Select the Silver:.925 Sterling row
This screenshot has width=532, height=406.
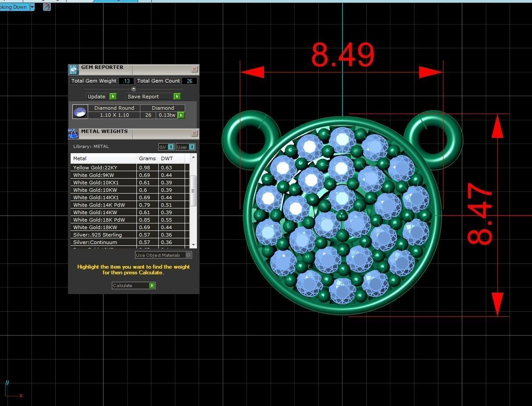130,235
